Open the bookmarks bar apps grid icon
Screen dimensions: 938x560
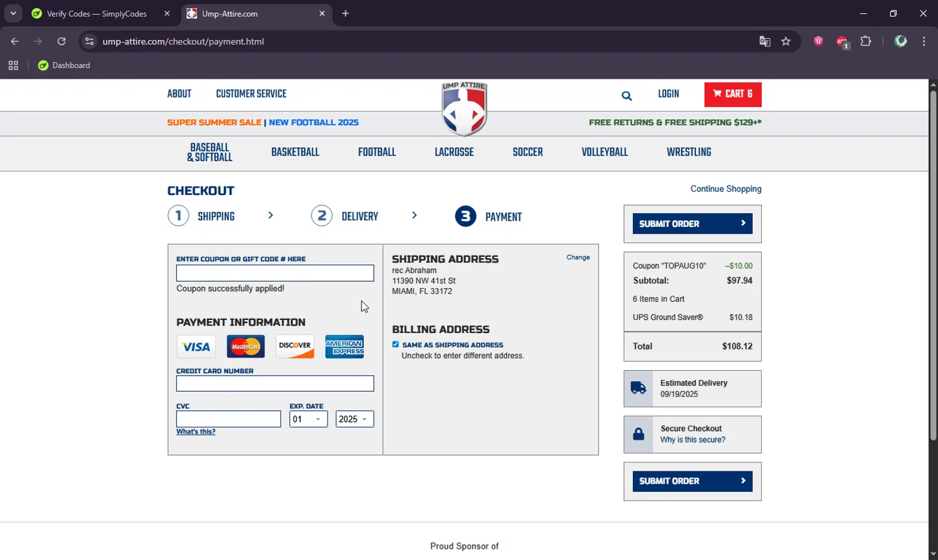tap(13, 66)
